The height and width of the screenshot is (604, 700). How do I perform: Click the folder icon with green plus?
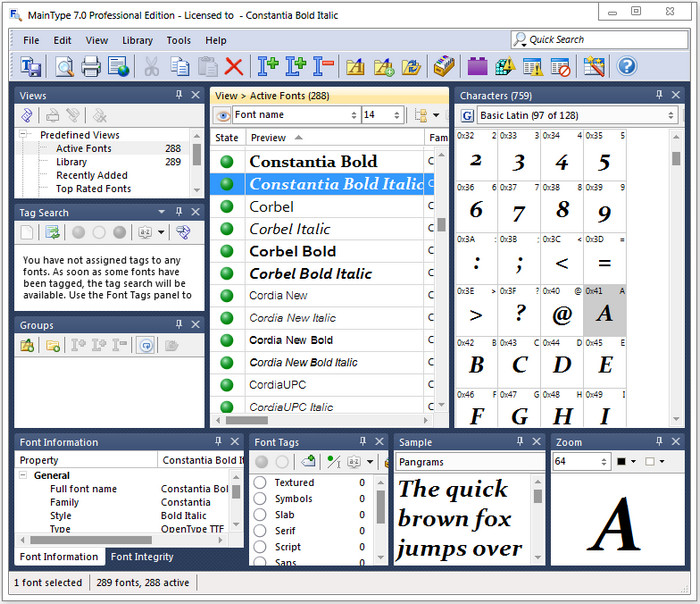coord(383,67)
